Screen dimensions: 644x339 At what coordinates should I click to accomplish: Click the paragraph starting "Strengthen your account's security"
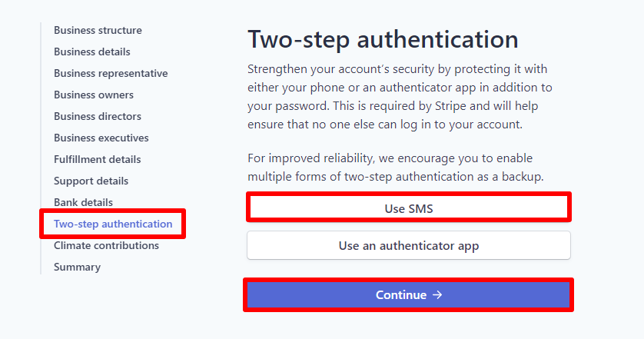(400, 97)
